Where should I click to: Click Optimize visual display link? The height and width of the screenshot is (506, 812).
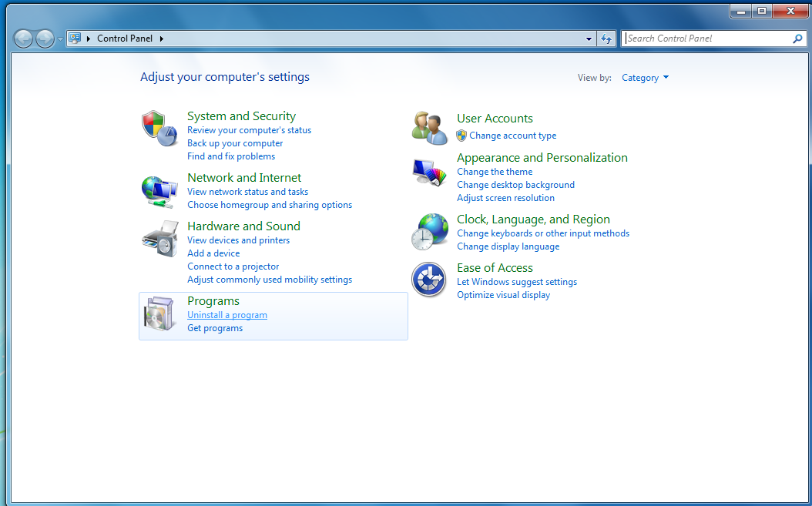503,295
